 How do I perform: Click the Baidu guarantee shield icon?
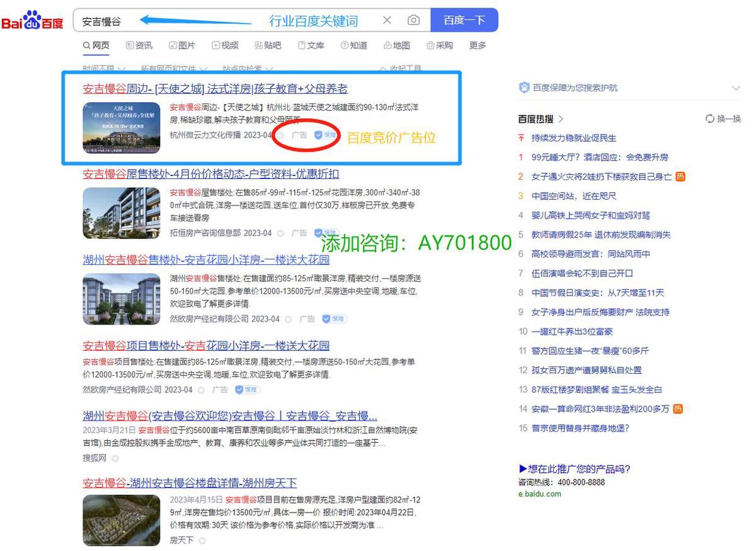point(524,88)
